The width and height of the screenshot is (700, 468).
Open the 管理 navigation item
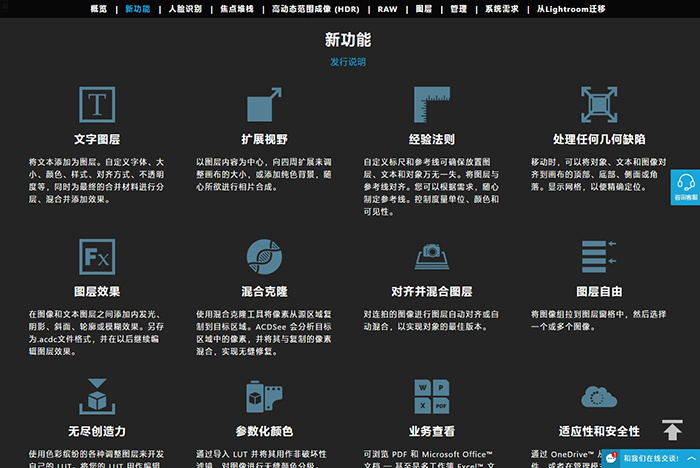458,9
